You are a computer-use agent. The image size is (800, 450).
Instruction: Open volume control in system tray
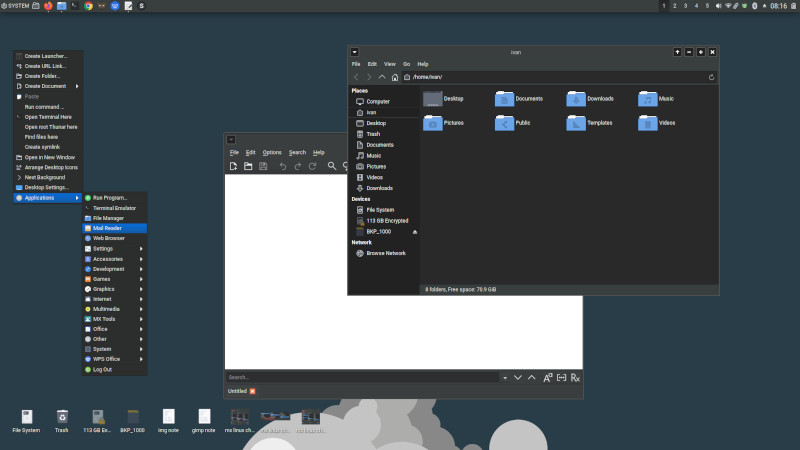718,6
